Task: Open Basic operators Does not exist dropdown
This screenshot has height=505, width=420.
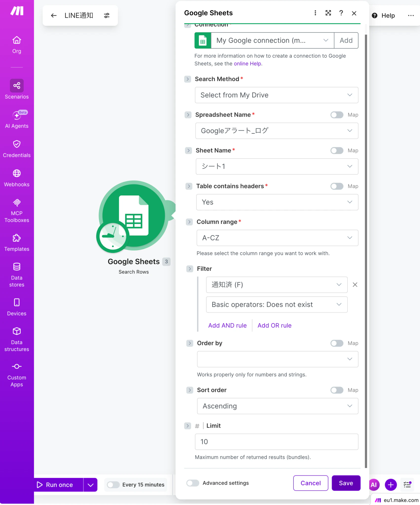Action: coord(277,305)
